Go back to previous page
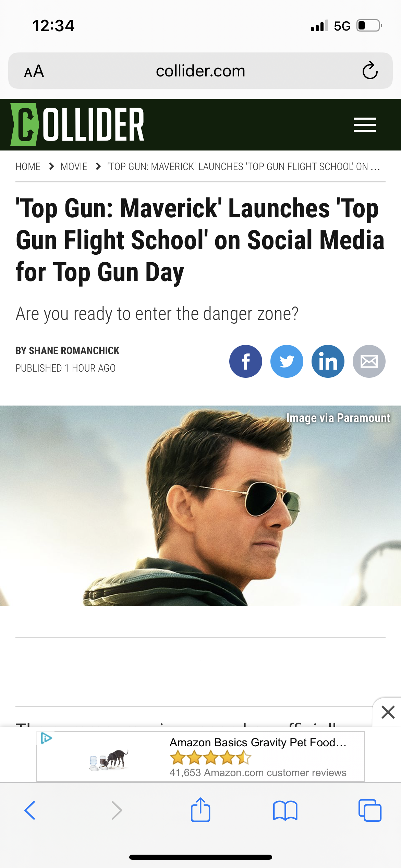The height and width of the screenshot is (868, 401). pos(30,810)
